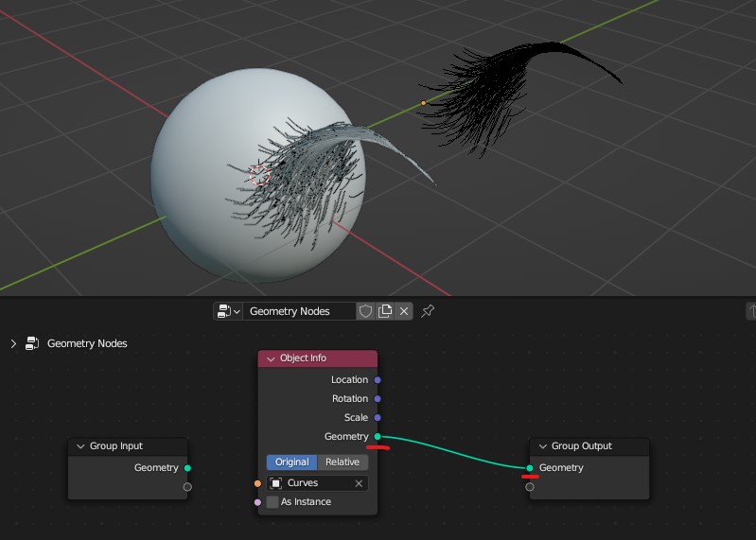Clear the Curves object with X
Image resolution: width=756 pixels, height=540 pixels.
point(359,483)
